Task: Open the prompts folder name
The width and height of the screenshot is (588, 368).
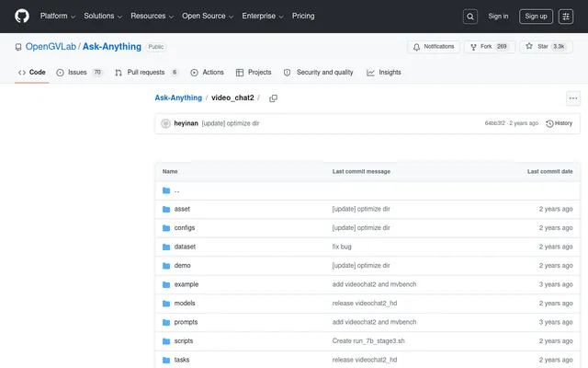Action: point(186,322)
